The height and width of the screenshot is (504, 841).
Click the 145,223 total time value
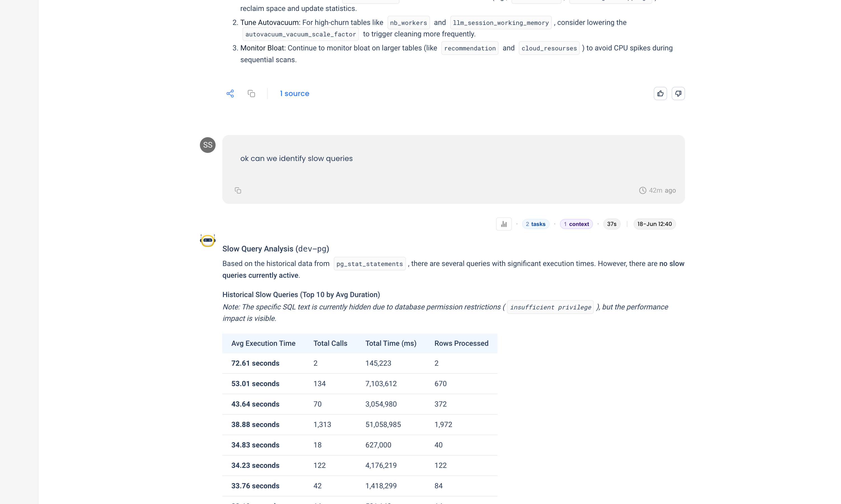(x=378, y=363)
